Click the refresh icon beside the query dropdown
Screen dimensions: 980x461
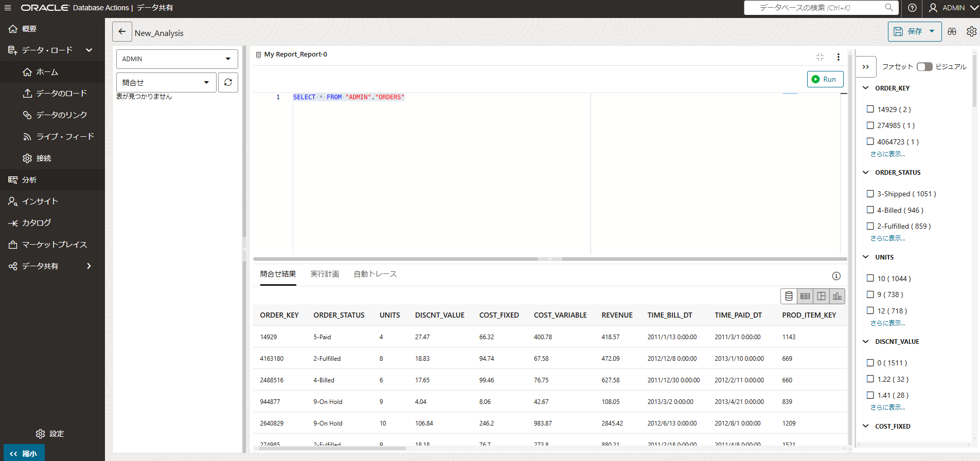(228, 82)
